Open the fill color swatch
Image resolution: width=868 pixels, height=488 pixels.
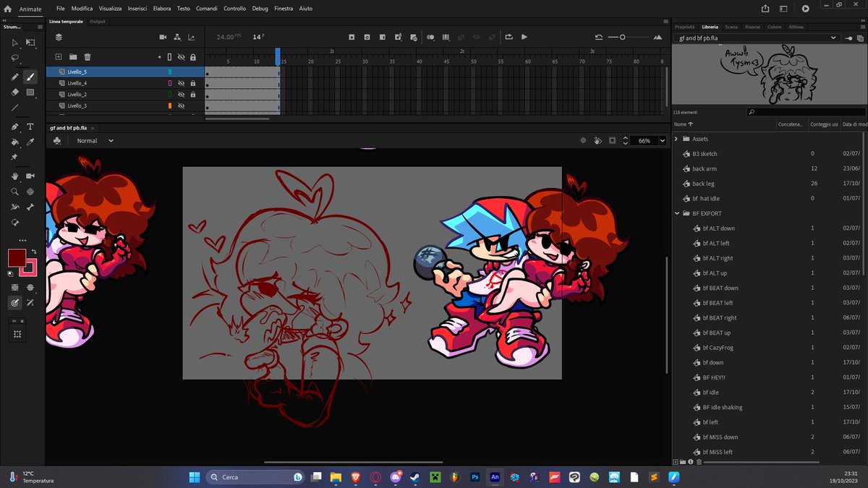(x=16, y=257)
